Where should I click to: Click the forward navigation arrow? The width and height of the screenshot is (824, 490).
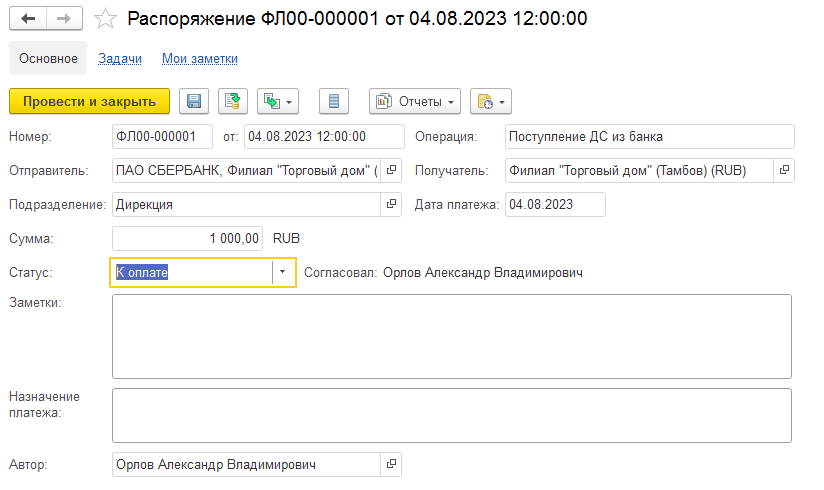point(63,19)
